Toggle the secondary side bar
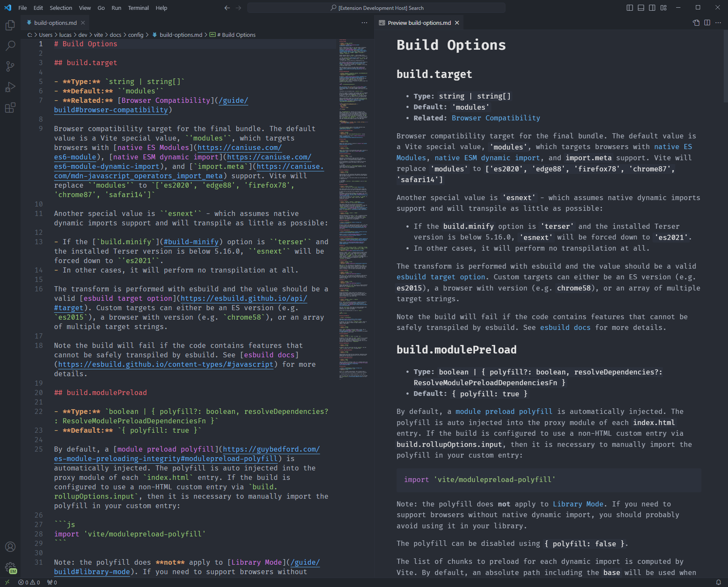The height and width of the screenshot is (587, 728). [652, 8]
